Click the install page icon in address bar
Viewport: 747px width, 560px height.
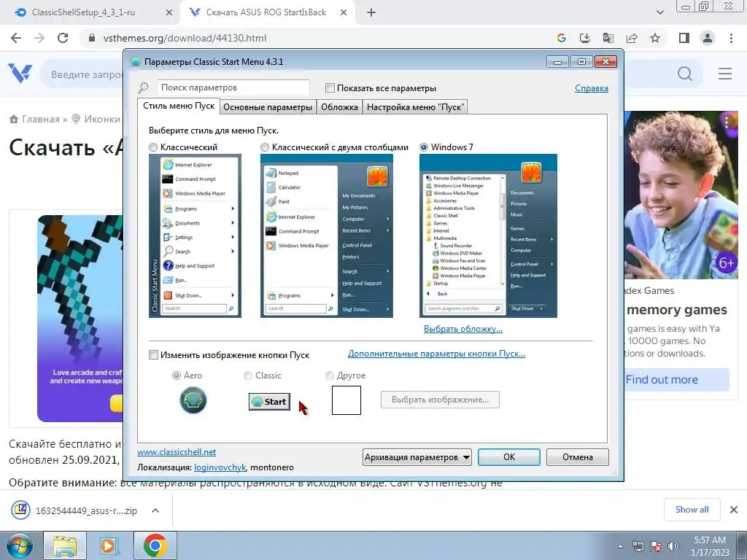pyautogui.click(x=584, y=38)
